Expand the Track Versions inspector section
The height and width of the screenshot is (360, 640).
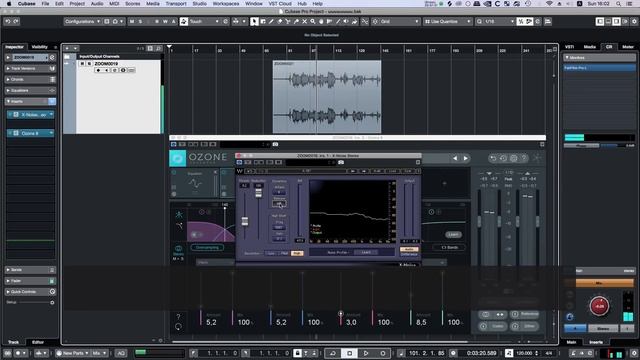pos(30,69)
